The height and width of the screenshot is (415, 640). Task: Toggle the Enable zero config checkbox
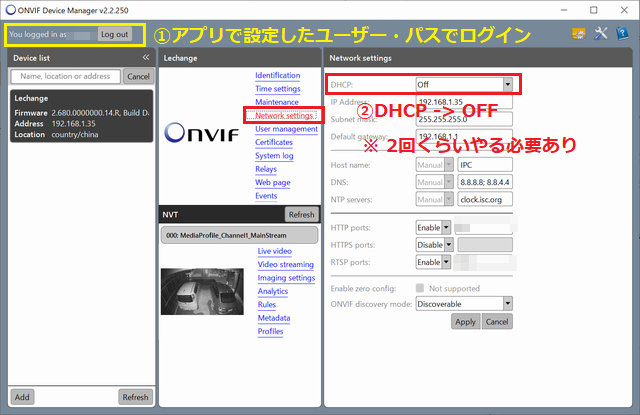[420, 288]
